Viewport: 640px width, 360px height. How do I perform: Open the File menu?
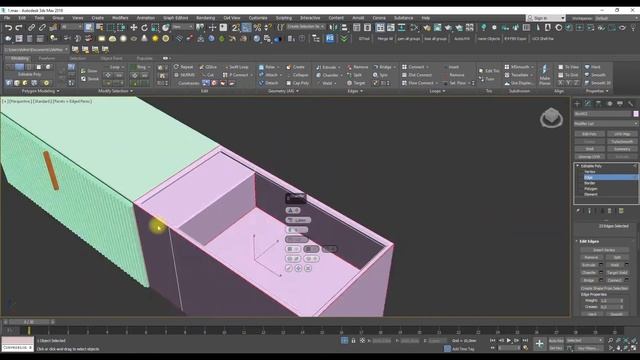[x=7, y=18]
